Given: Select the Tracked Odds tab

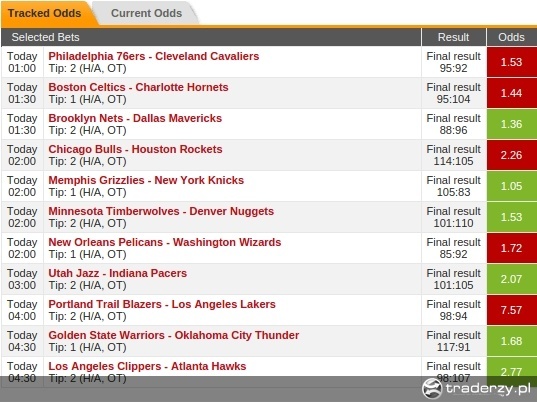Looking at the screenshot, I should pyautogui.click(x=45, y=13).
